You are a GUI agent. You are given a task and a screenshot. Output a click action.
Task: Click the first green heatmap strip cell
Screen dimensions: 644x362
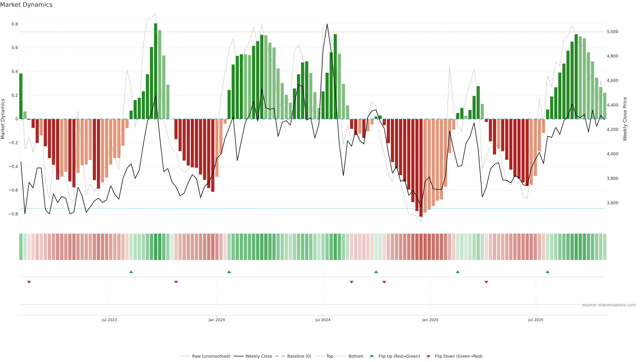click(21, 247)
